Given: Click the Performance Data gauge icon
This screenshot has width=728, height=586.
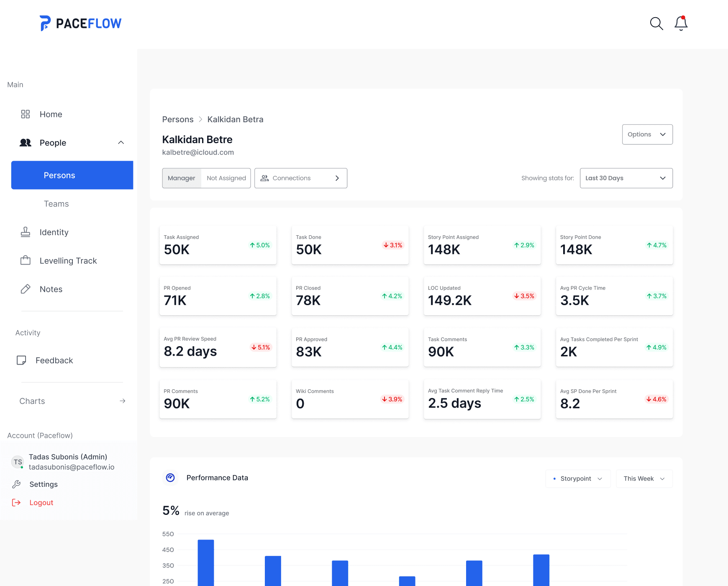Looking at the screenshot, I should 170,478.
